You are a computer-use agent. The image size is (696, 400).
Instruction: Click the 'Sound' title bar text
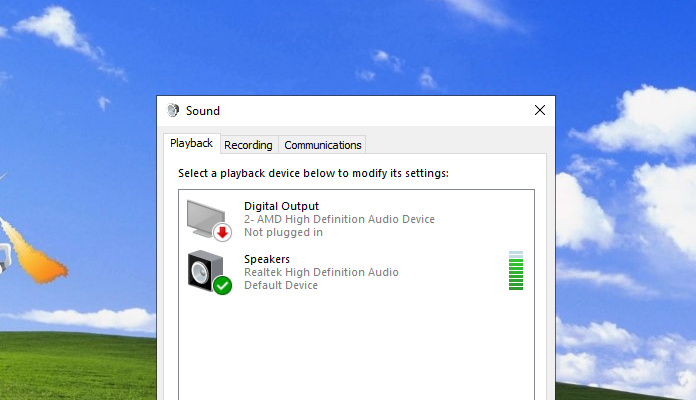pos(203,111)
